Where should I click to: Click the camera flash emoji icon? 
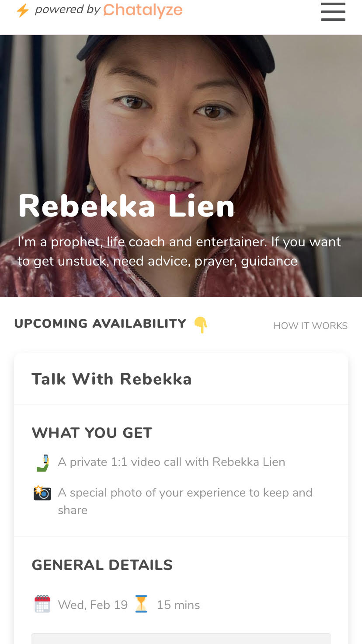pos(42,493)
